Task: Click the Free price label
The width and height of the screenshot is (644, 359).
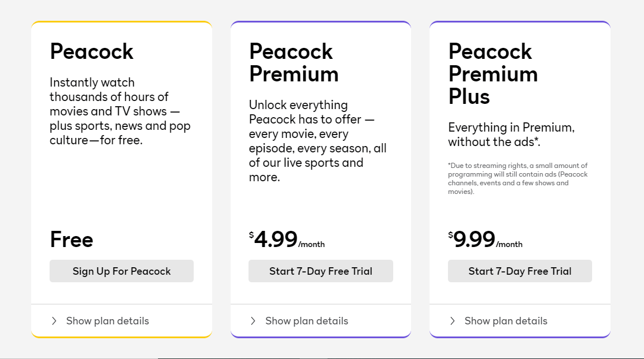Action: (x=71, y=240)
